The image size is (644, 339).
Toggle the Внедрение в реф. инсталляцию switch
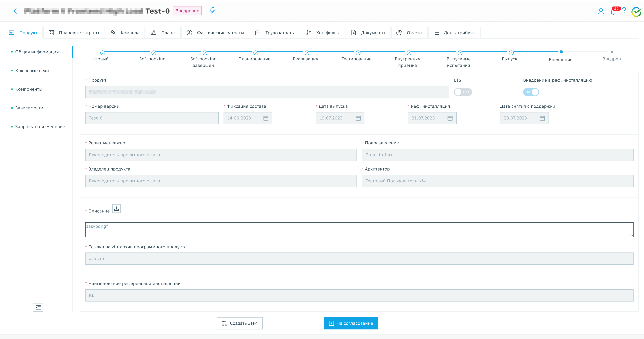tap(531, 92)
